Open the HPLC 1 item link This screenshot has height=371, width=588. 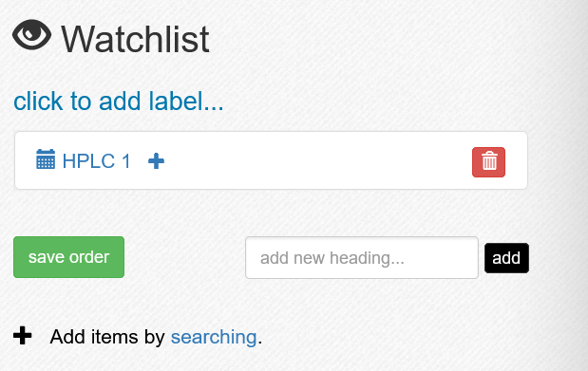point(96,161)
